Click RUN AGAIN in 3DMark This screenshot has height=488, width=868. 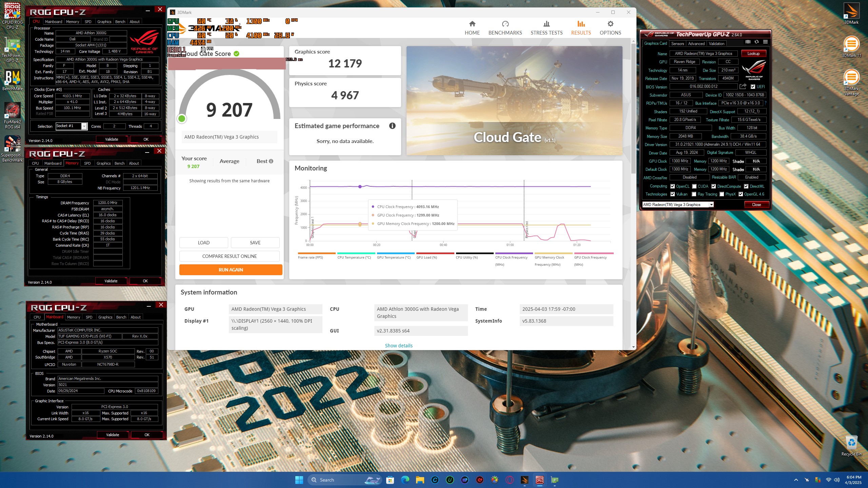[231, 270]
